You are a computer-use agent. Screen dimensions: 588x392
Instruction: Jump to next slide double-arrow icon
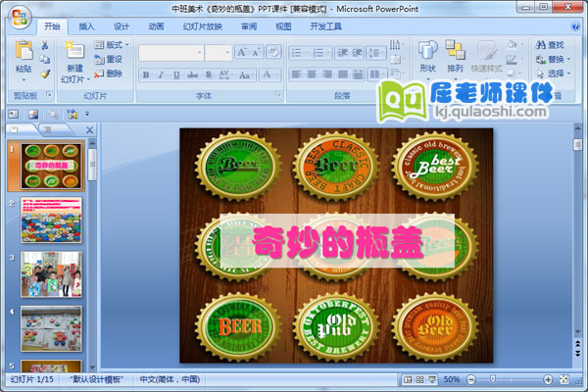coord(578,354)
